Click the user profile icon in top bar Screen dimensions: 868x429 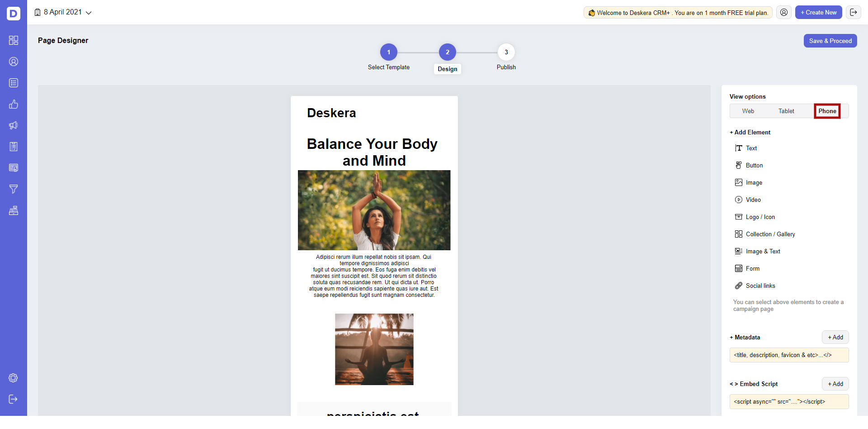coord(784,12)
